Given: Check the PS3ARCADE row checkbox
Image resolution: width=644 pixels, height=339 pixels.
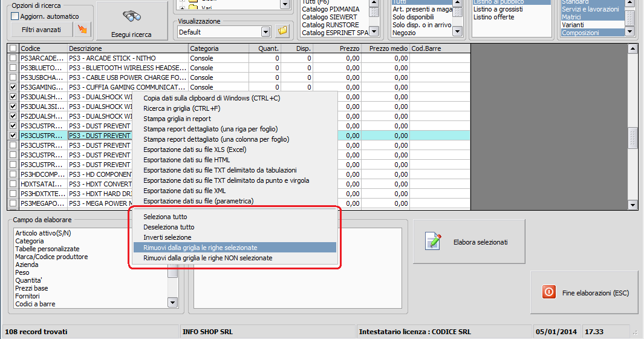Looking at the screenshot, I should [13, 58].
